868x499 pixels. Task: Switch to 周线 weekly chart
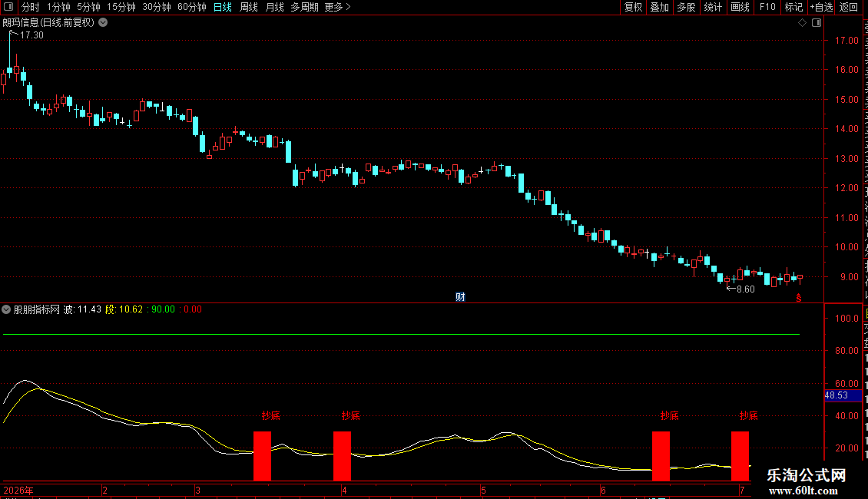coord(249,7)
